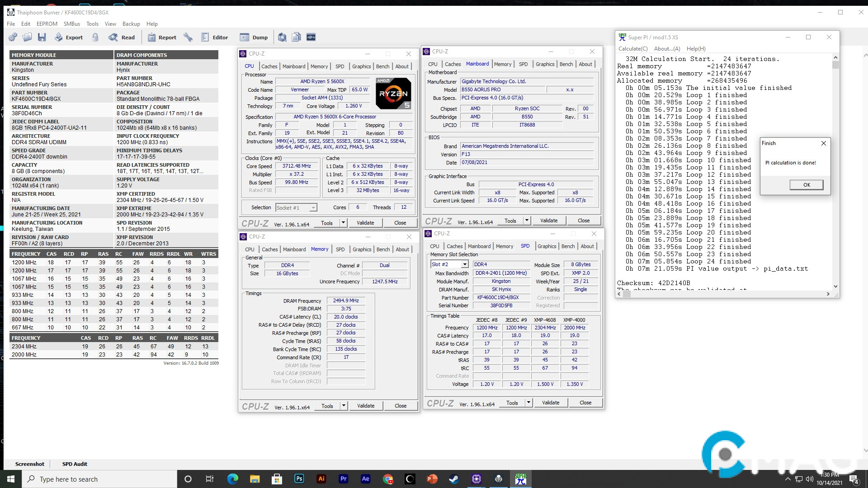
Task: Click the Read SPD toolbar button
Action: pyautogui.click(x=122, y=37)
